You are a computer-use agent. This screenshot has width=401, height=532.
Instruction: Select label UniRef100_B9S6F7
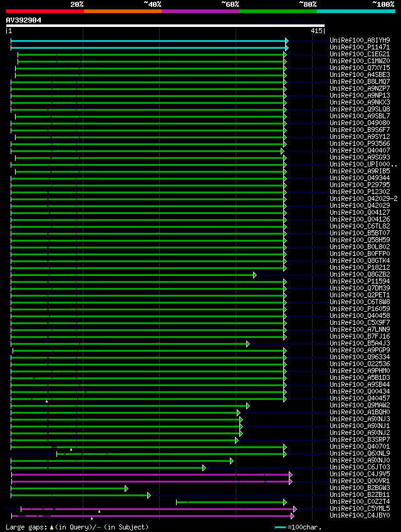[360, 130]
